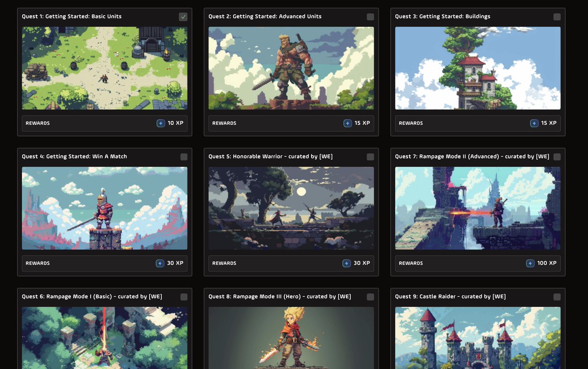
Task: Check the Quest 4 Win A Match checkbox
Action: [183, 157]
